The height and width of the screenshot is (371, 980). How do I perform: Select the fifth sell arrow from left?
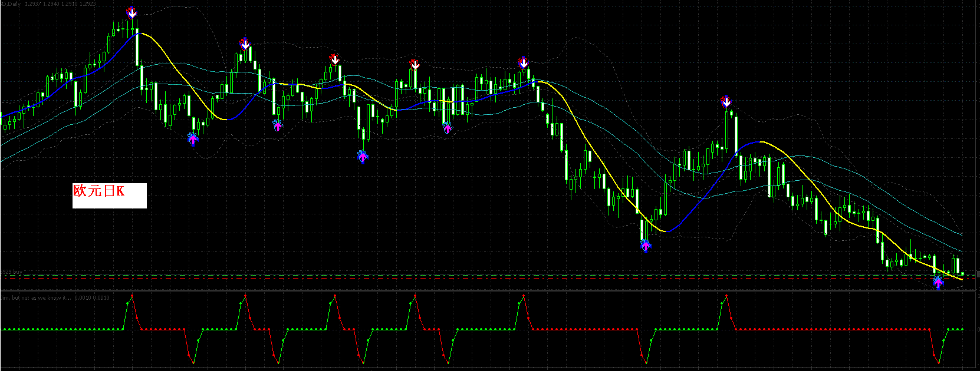click(x=523, y=62)
